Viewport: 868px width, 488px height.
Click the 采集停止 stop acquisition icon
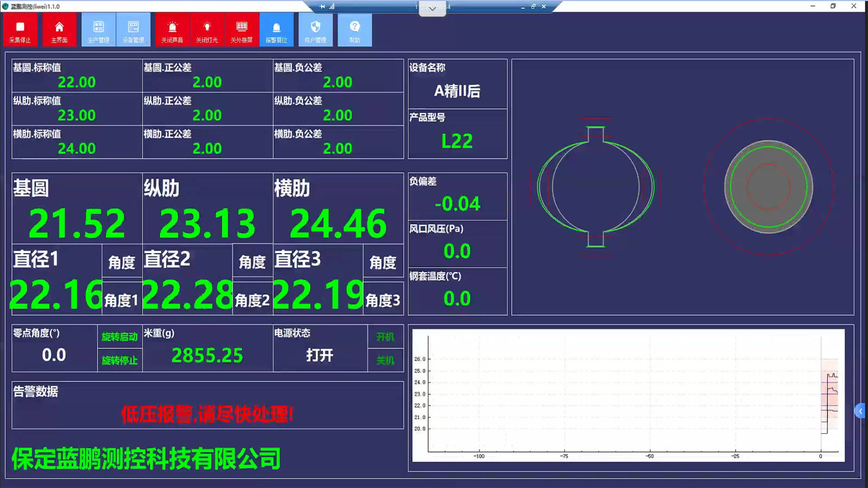tap(20, 30)
